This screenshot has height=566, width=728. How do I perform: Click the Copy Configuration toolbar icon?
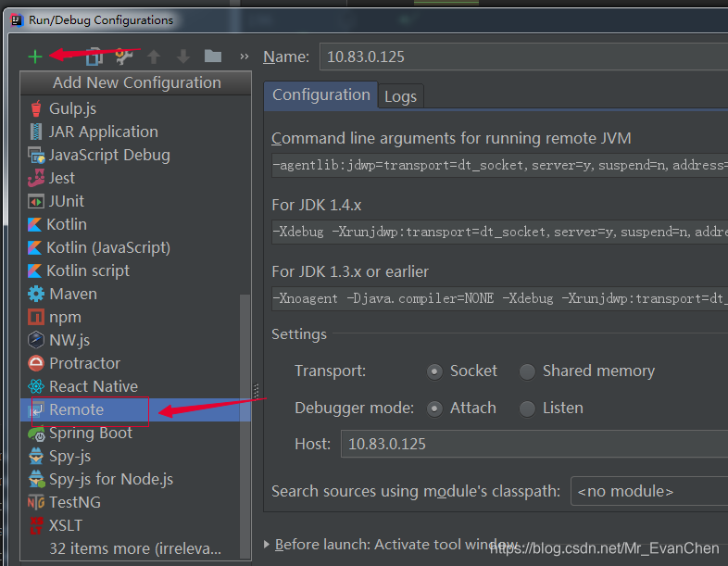[x=94, y=57]
